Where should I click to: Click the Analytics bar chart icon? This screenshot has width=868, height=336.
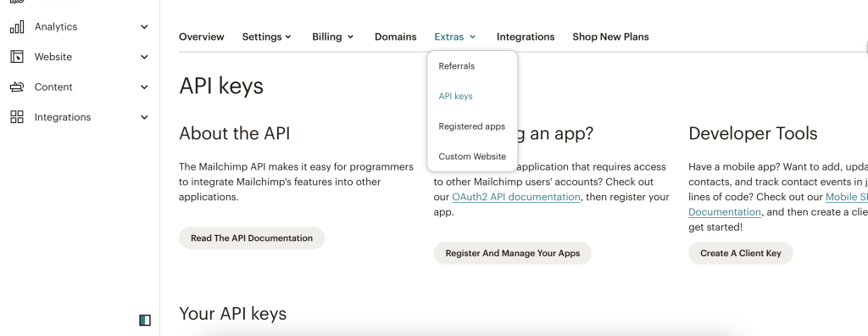[17, 26]
